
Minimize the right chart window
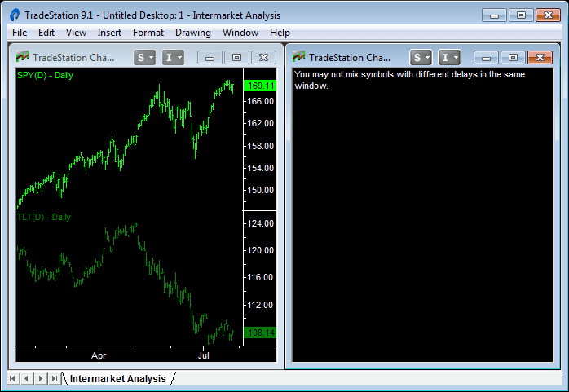[x=487, y=57]
